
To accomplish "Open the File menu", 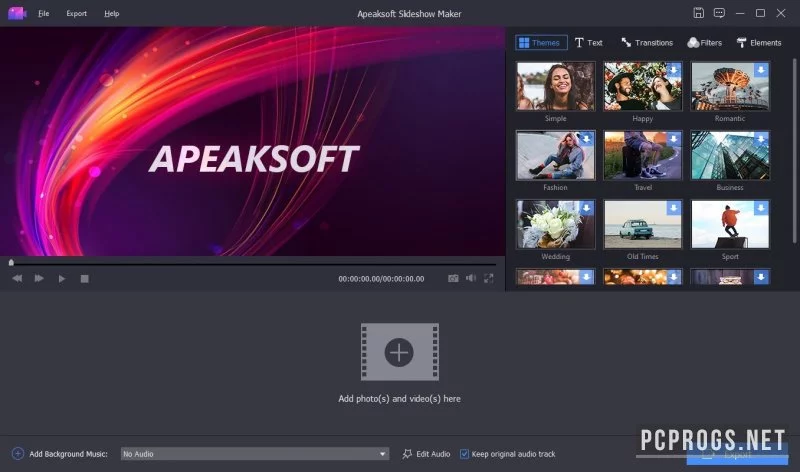I will (x=43, y=14).
